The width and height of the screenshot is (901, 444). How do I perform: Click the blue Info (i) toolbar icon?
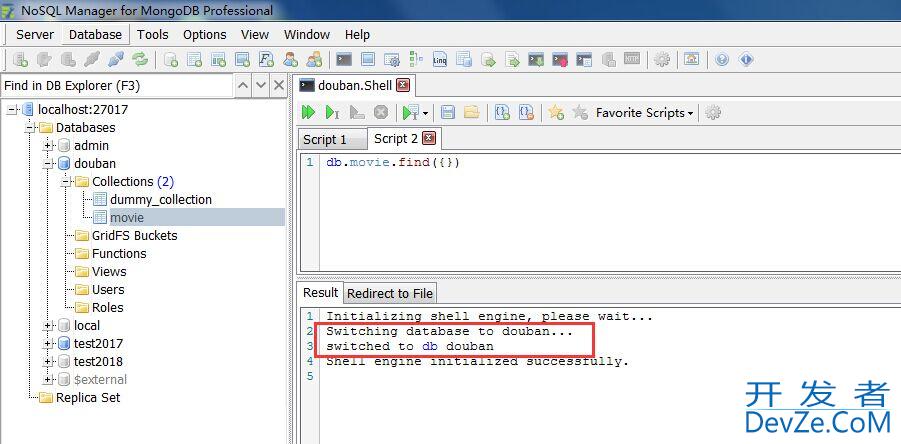(x=746, y=59)
